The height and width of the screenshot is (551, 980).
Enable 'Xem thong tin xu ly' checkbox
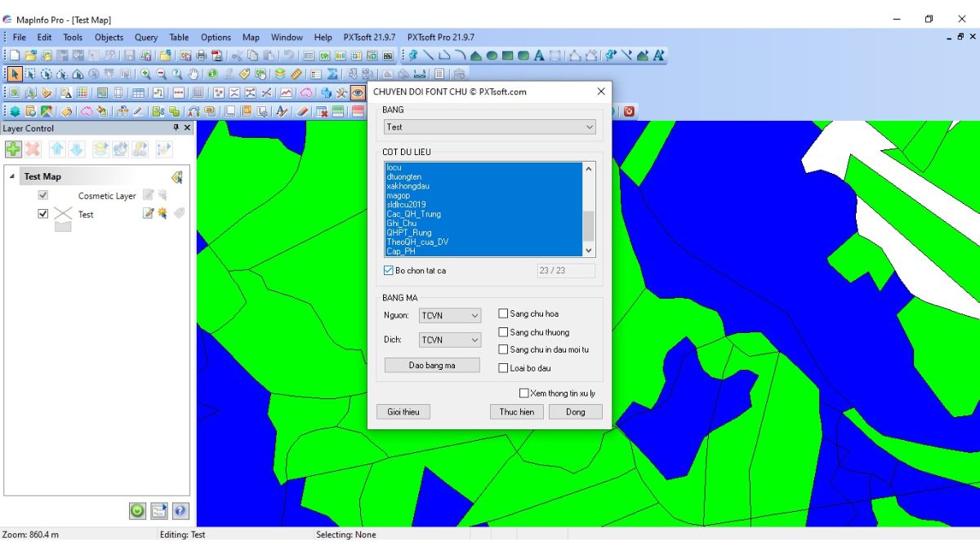523,393
